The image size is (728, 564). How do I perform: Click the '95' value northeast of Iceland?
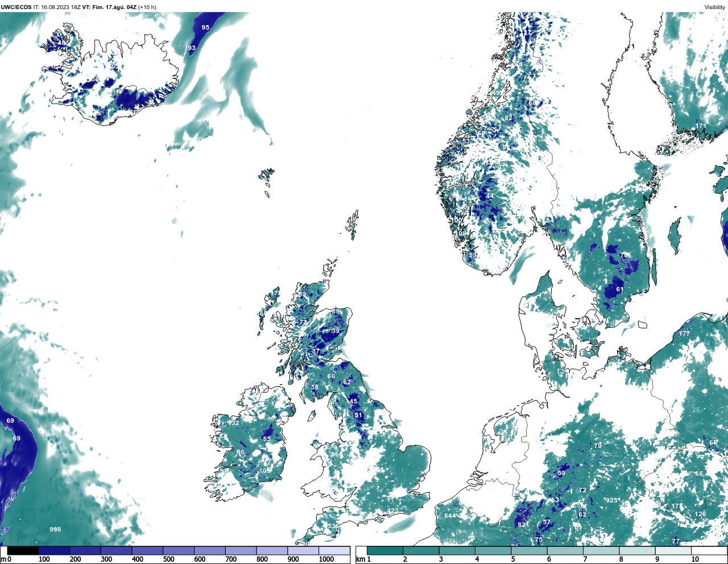[x=205, y=27]
